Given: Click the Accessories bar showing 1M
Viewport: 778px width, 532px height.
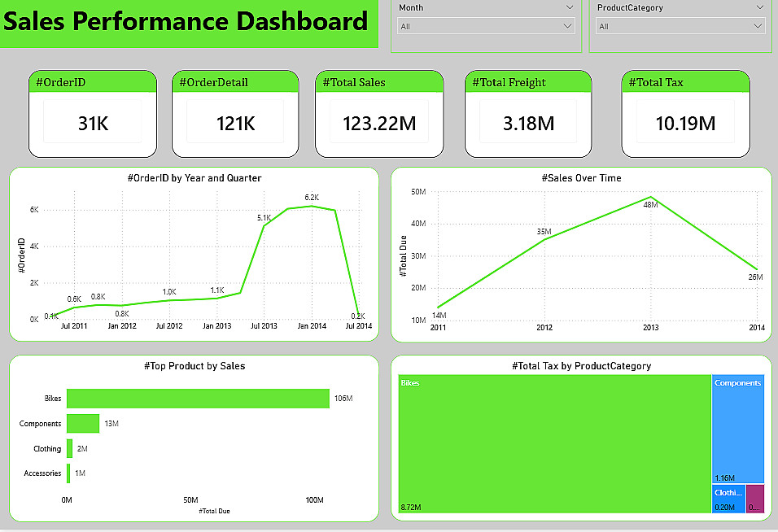Looking at the screenshot, I should 68,473.
